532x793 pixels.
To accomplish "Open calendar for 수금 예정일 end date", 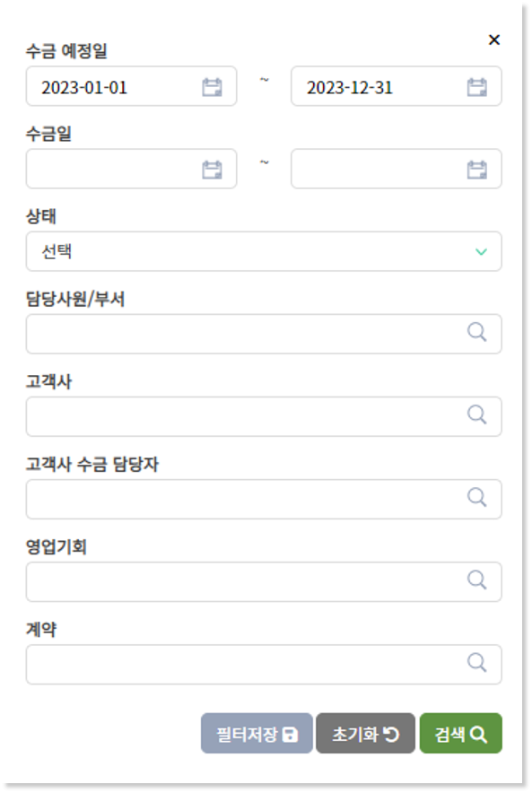I will coord(477,87).
